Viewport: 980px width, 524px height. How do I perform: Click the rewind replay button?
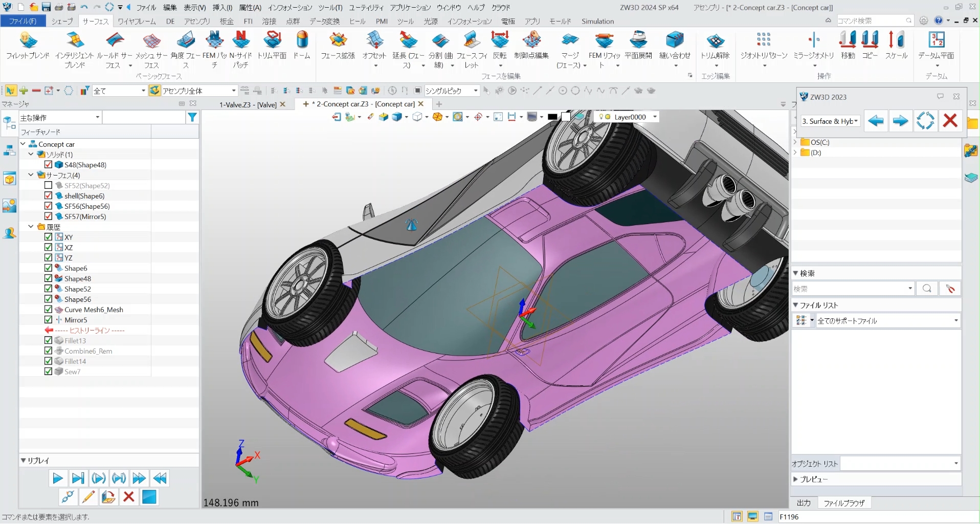point(160,478)
